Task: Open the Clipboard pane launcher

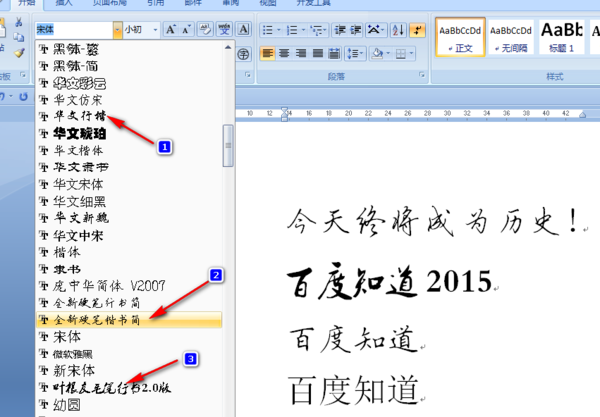Action: tap(23, 75)
